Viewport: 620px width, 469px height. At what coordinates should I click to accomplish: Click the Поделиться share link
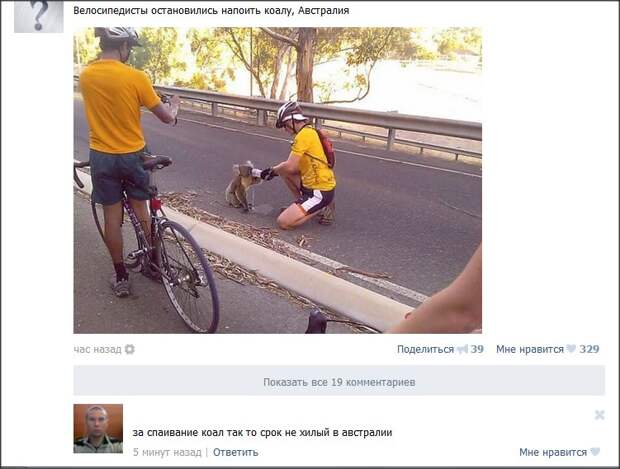425,349
